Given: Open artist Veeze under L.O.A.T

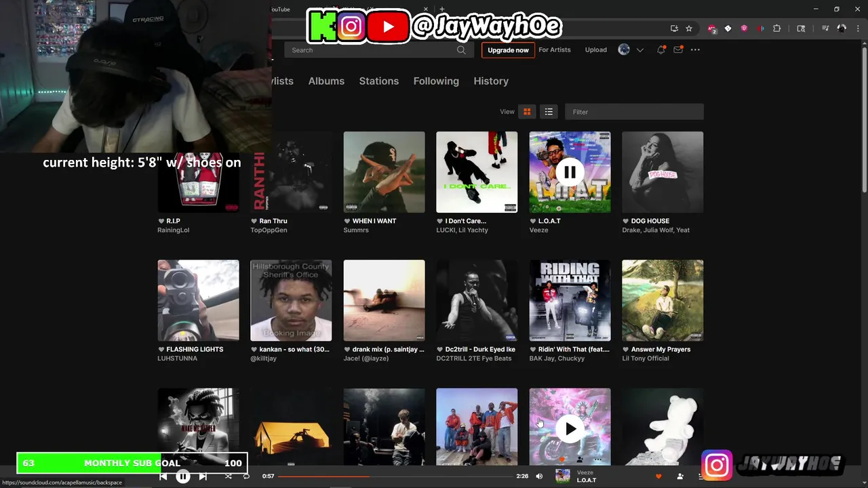Looking at the screenshot, I should [538, 230].
